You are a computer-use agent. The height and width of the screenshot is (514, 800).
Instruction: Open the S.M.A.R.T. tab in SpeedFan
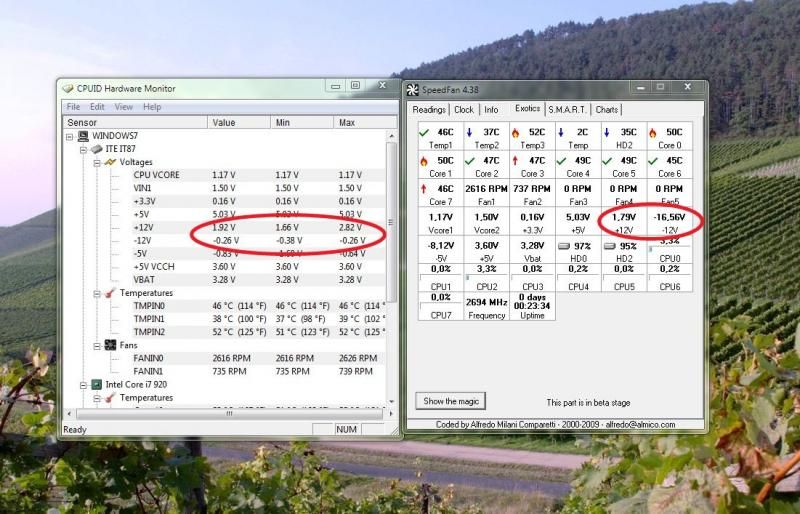(567, 110)
